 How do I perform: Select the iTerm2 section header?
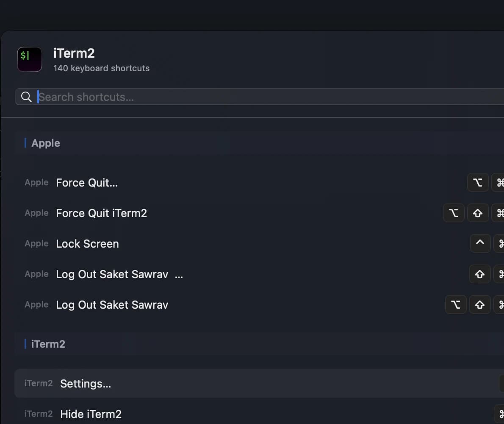(48, 344)
